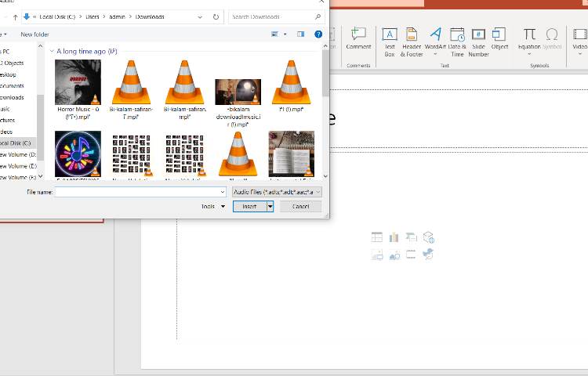This screenshot has width=588, height=376.
Task: Select Music folder in navigation pane
Action: (x=5, y=109)
